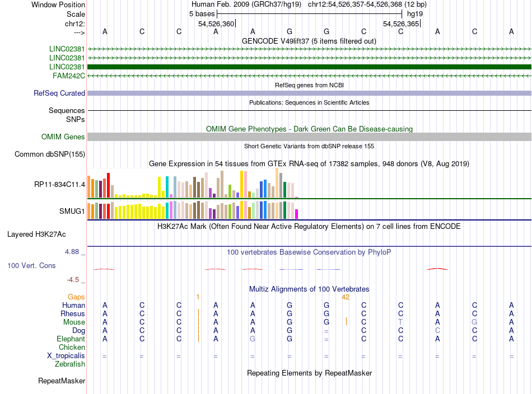
Task: Click the gray OMIM Genes bar
Action: [309, 137]
